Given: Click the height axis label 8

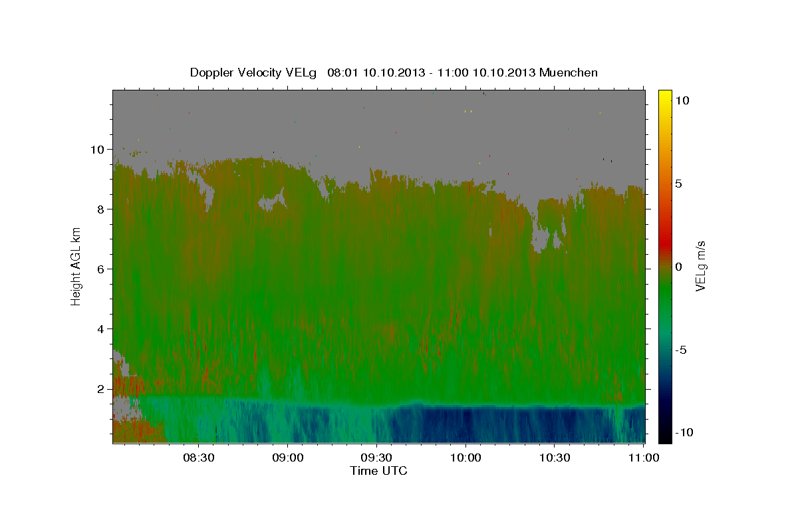Looking at the screenshot, I should pos(101,209).
